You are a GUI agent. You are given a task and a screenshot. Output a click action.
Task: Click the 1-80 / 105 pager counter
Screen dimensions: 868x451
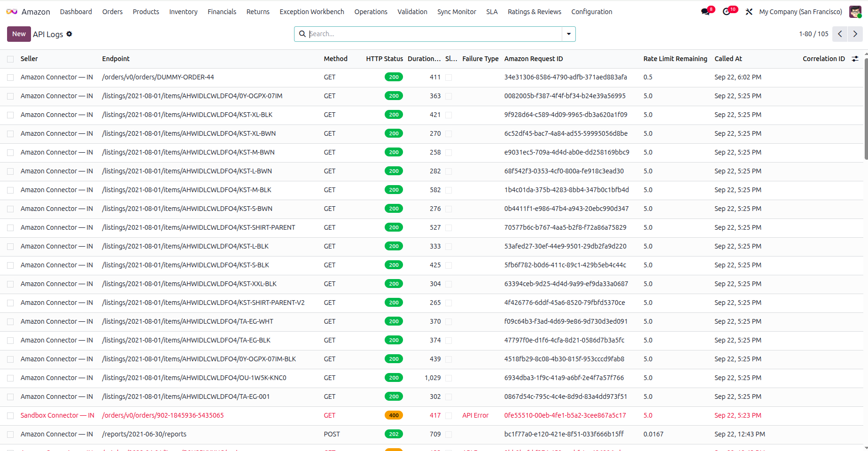click(814, 34)
